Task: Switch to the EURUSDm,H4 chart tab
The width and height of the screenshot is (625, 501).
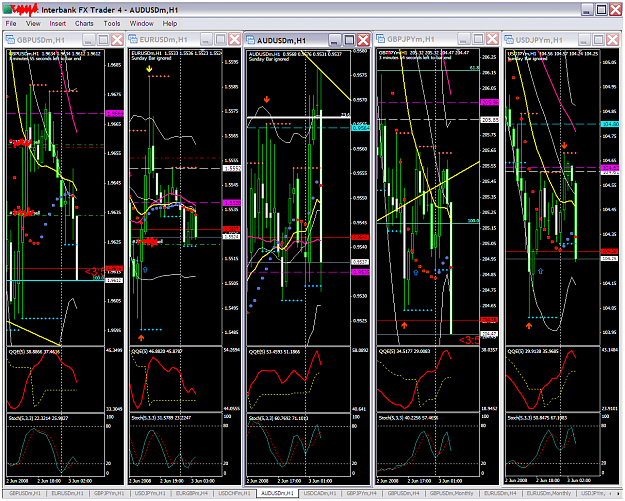Action: click(x=500, y=493)
